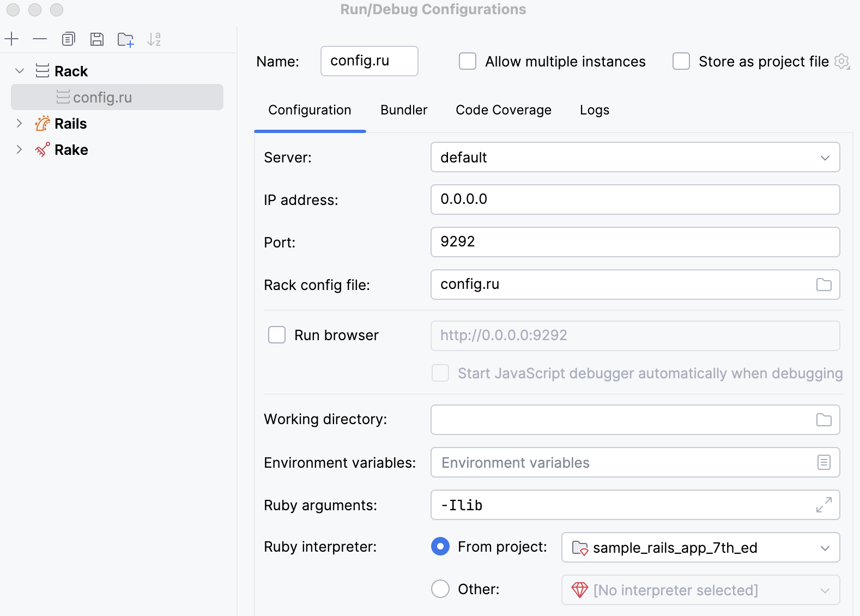Open Working directory folder browser
The width and height of the screenshot is (860, 616).
[823, 420]
